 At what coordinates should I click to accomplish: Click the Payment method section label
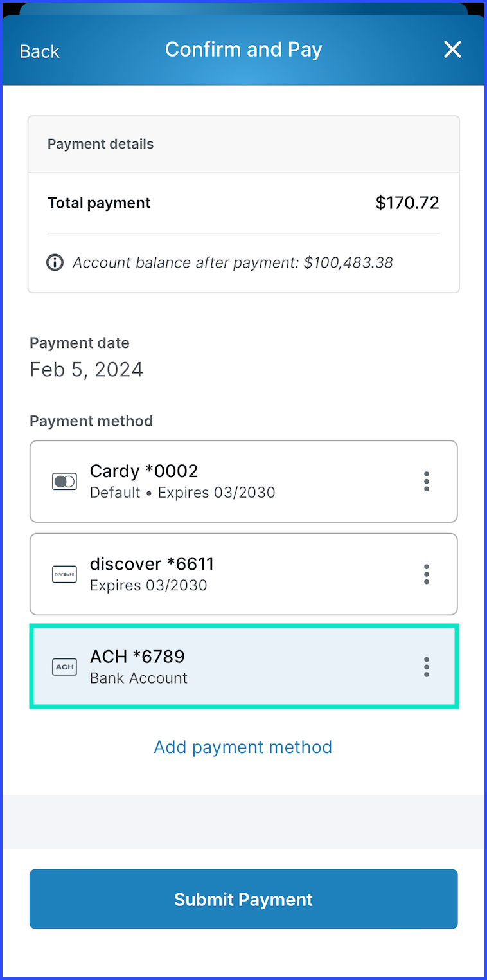click(x=91, y=421)
